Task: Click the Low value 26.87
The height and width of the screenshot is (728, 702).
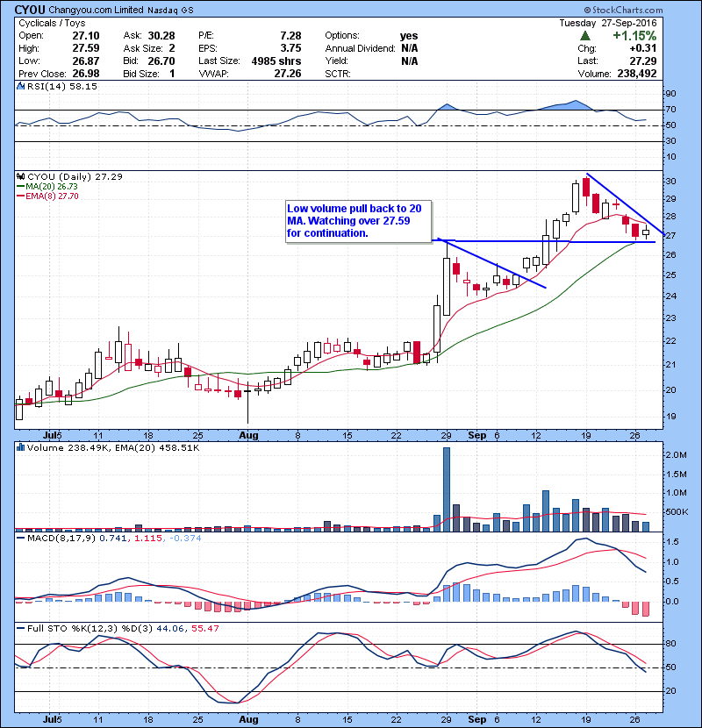Action: [x=86, y=61]
